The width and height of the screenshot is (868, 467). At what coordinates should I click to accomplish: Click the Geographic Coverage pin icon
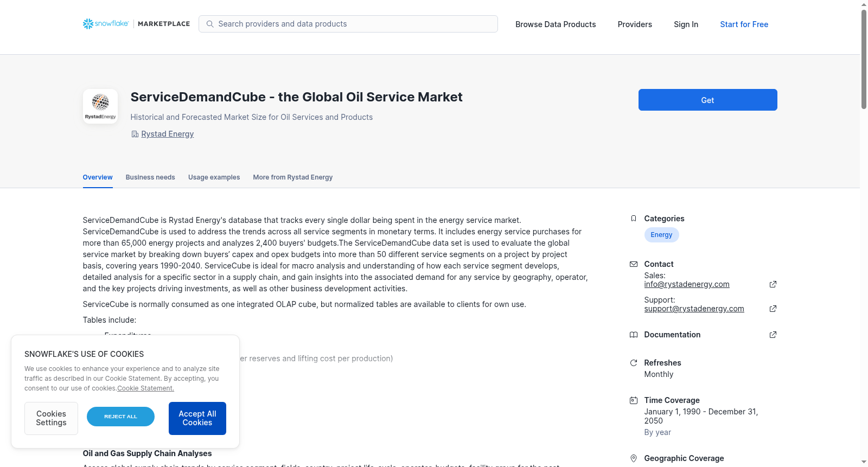(634, 458)
